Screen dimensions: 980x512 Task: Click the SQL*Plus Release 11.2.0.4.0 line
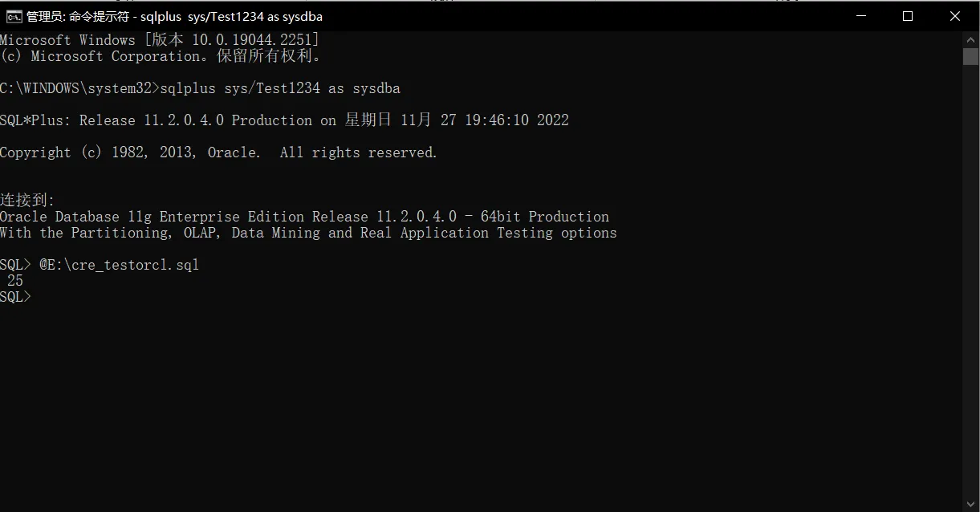point(284,120)
